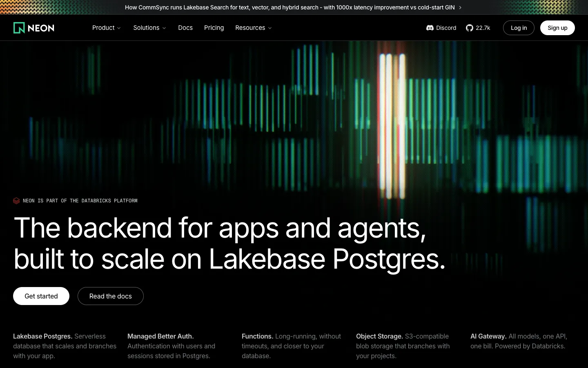Open the Resources nav label
This screenshot has width=588, height=368.
(250, 28)
